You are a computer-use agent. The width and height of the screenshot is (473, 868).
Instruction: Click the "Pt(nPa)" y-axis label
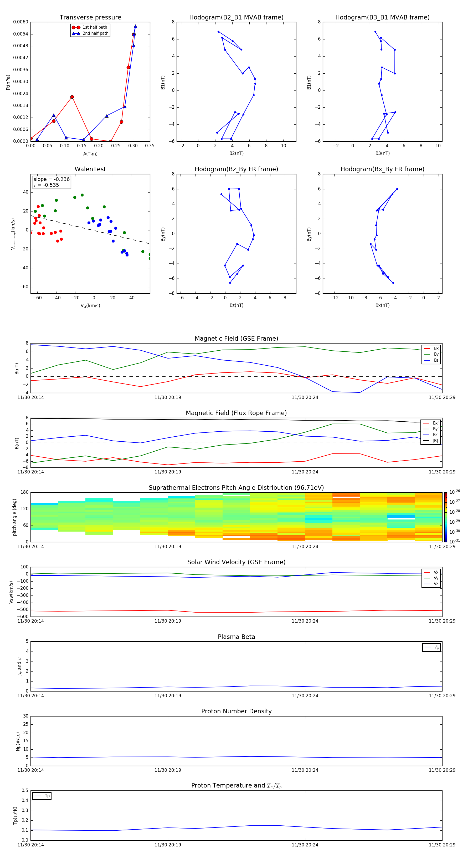pos(8,82)
